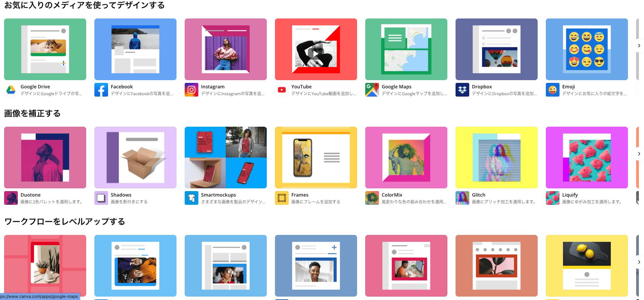The height and width of the screenshot is (300, 644).
Task: Open the Facebook app icon
Action: point(101,90)
